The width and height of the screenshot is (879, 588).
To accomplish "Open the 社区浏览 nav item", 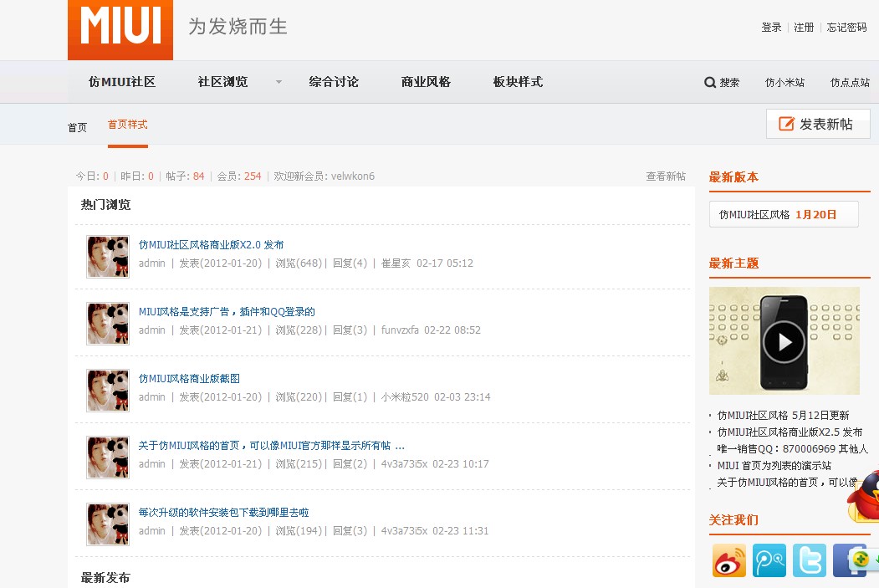I will [222, 82].
